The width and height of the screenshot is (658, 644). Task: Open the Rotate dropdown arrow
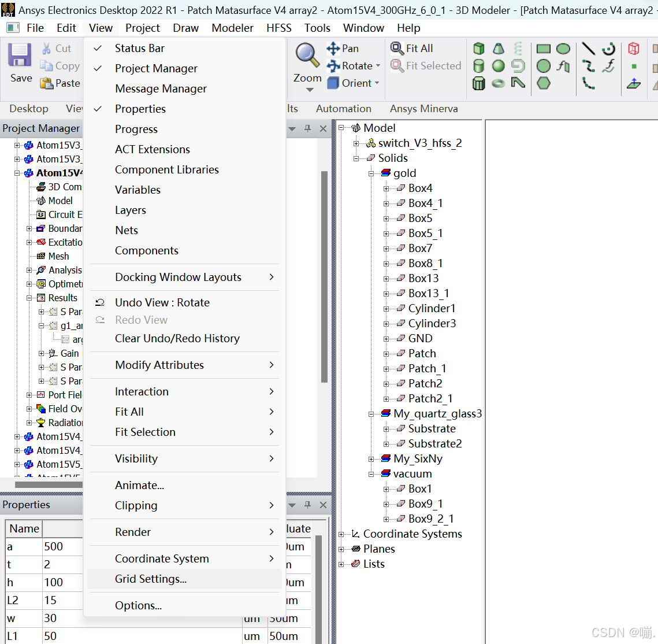[378, 66]
